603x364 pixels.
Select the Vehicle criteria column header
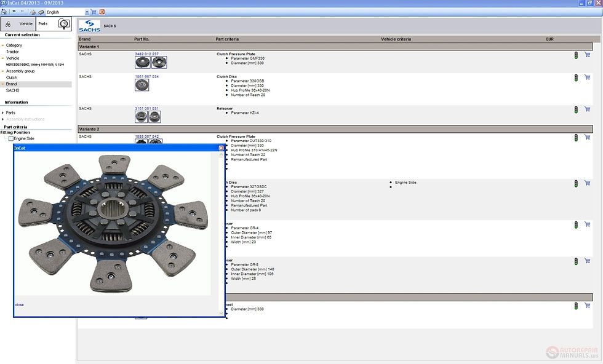tap(396, 39)
